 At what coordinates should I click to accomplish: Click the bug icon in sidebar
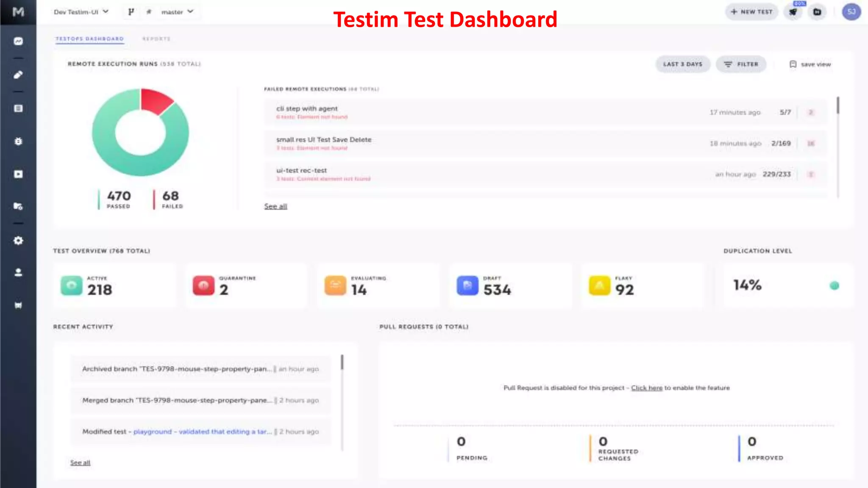18,141
